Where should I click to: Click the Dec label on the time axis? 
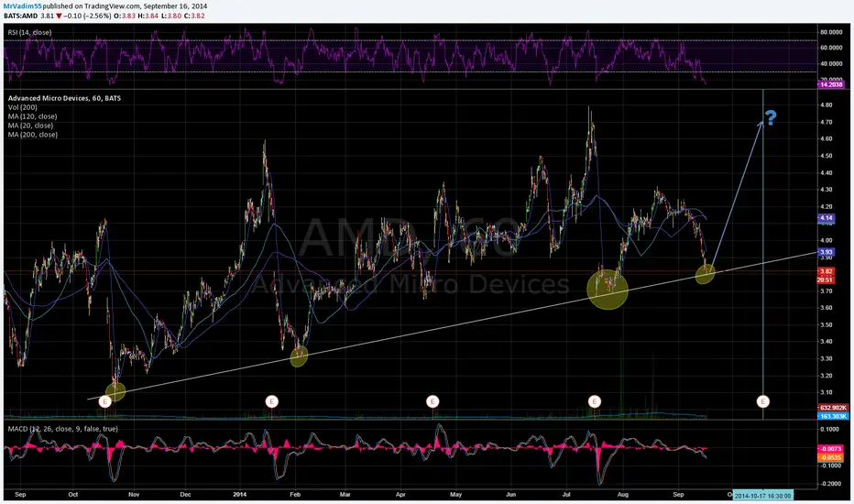point(186,495)
